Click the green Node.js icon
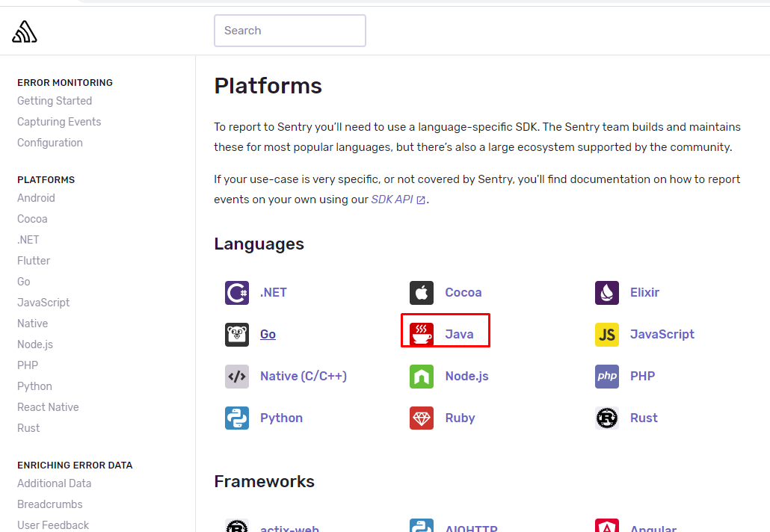The width and height of the screenshot is (770, 532). point(422,377)
